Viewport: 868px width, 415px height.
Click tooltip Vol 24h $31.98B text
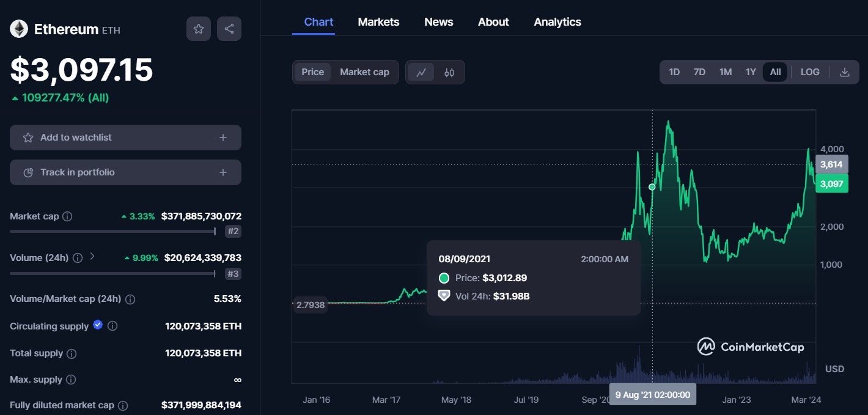tap(492, 296)
